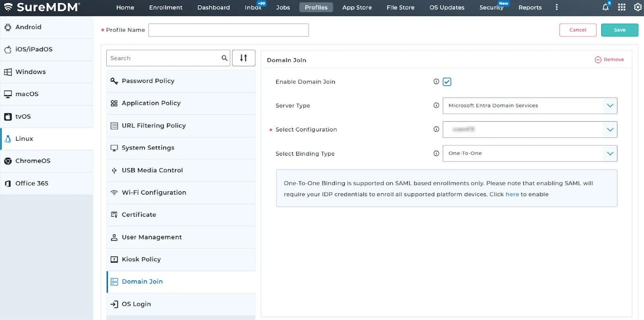Image resolution: width=644 pixels, height=320 pixels.
Task: Open the File Store tab
Action: pos(400,7)
